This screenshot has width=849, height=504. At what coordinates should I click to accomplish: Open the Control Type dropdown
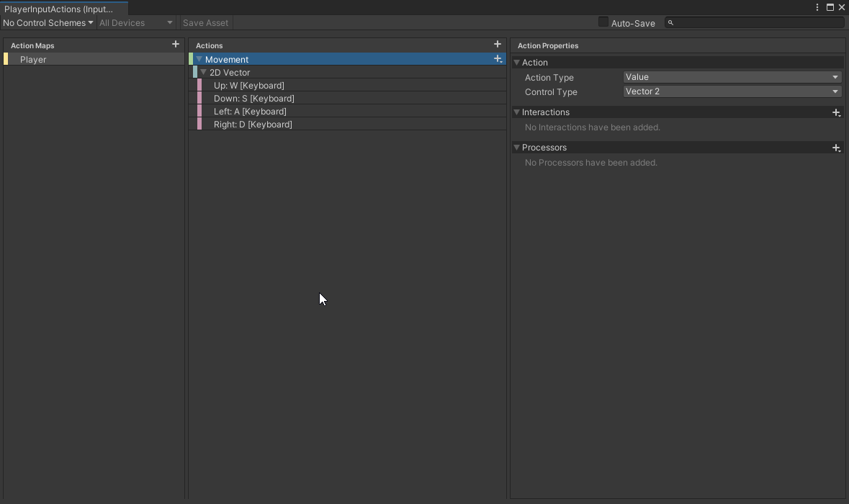[732, 91]
